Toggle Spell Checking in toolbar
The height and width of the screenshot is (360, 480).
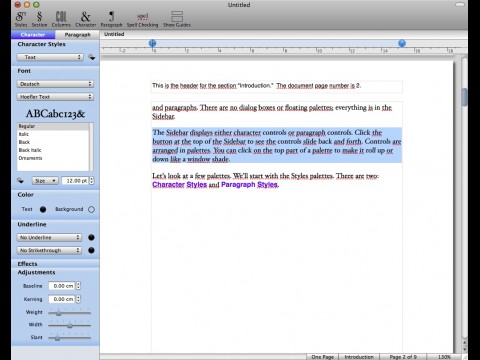click(142, 20)
